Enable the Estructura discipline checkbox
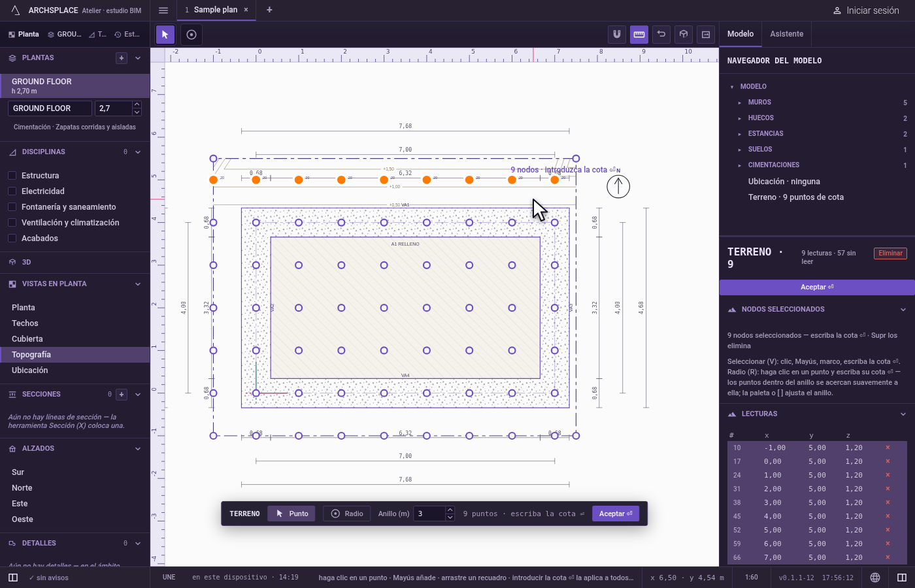 (x=12, y=176)
